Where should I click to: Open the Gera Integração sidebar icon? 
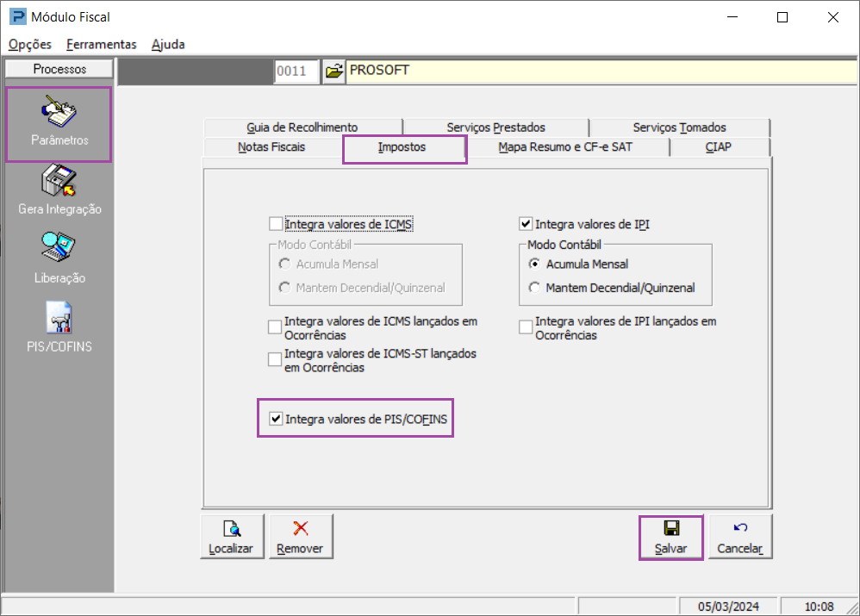point(59,190)
